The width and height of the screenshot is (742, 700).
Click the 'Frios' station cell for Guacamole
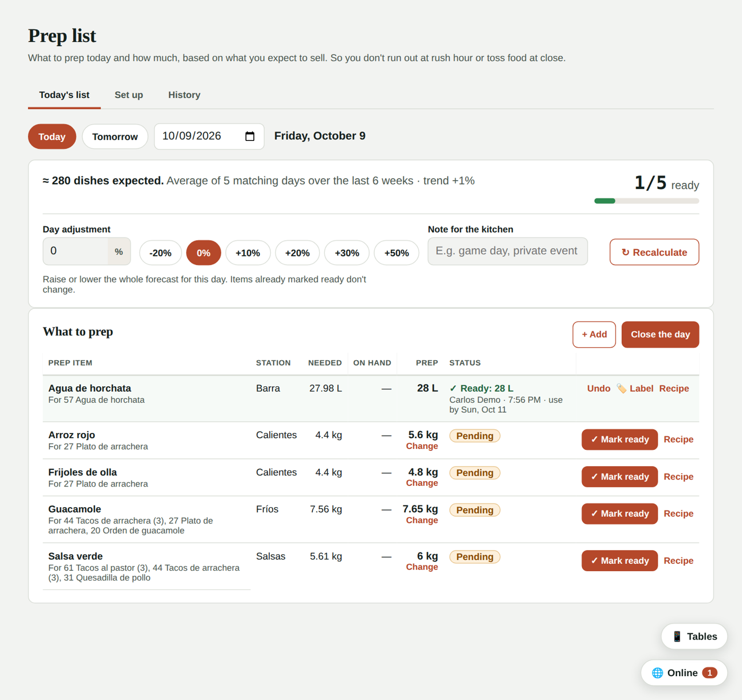pyautogui.click(x=267, y=509)
